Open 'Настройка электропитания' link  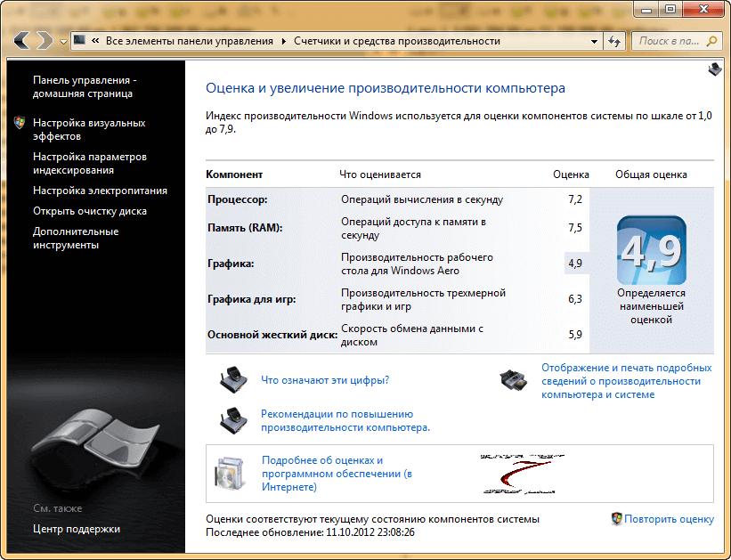click(x=100, y=191)
